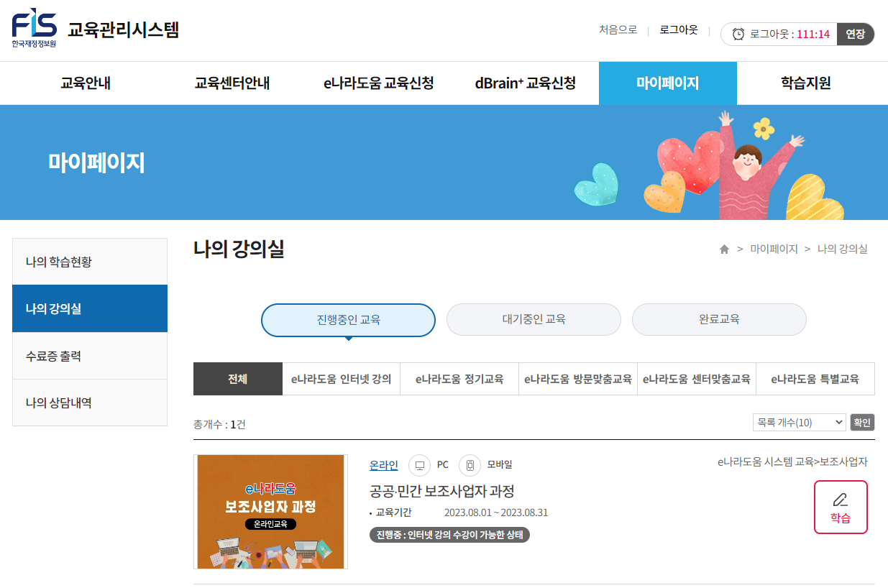Click the home icon in breadcrumb

pos(724,249)
